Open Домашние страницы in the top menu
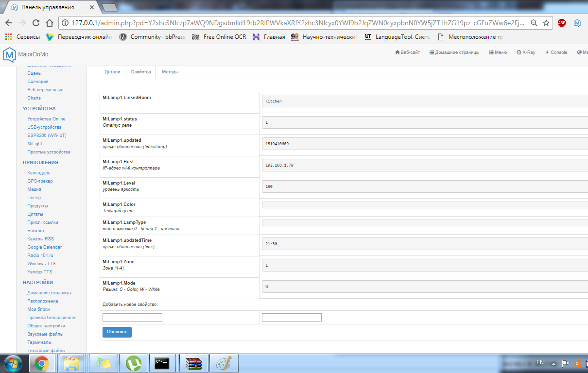The width and height of the screenshot is (588, 373). 454,52
